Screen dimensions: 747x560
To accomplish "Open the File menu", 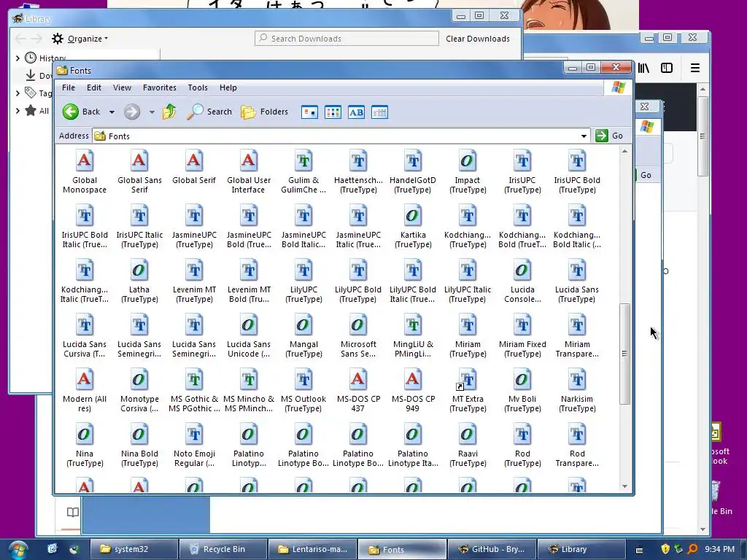I will pyautogui.click(x=69, y=87).
